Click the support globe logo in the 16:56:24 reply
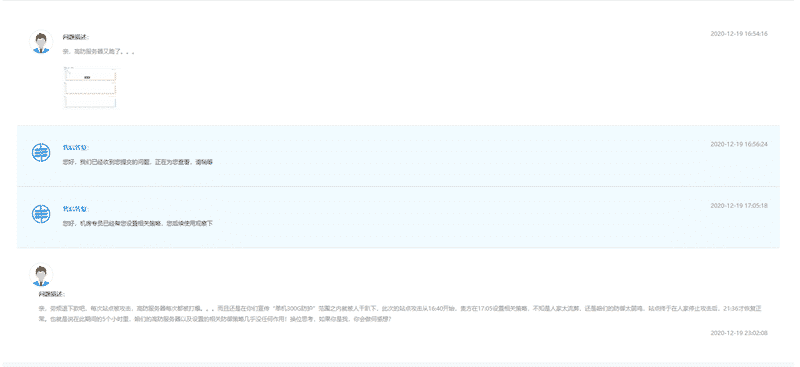The width and height of the screenshot is (800, 367). 41,153
